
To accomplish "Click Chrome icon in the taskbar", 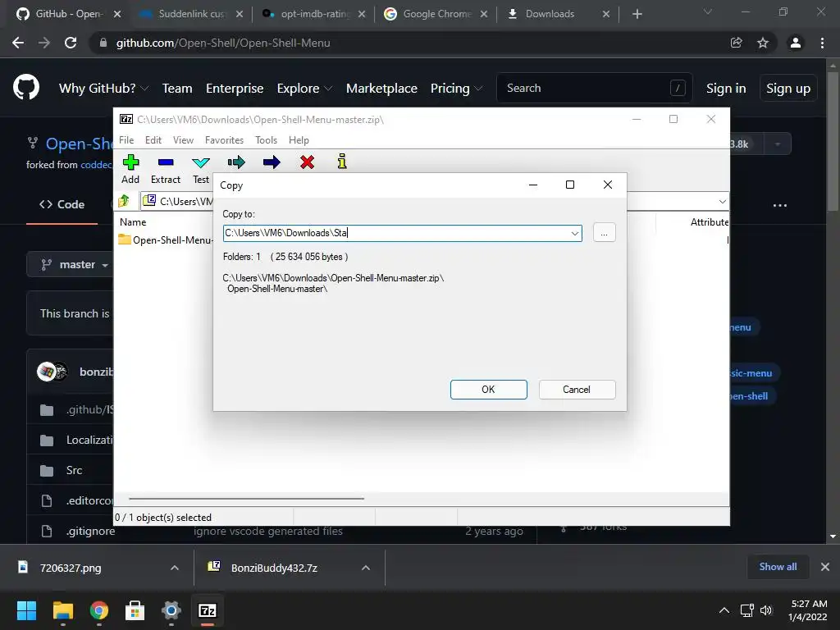I will point(99,610).
